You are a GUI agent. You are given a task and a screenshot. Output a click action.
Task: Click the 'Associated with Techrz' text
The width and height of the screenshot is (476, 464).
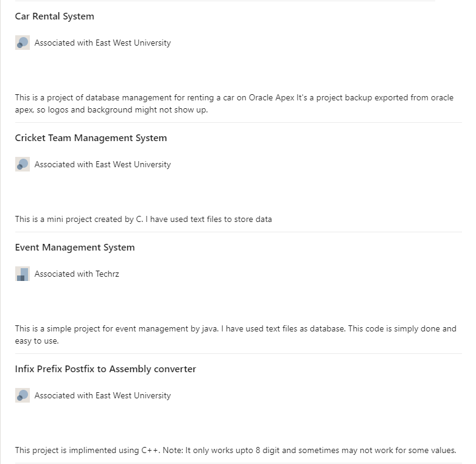(77, 274)
